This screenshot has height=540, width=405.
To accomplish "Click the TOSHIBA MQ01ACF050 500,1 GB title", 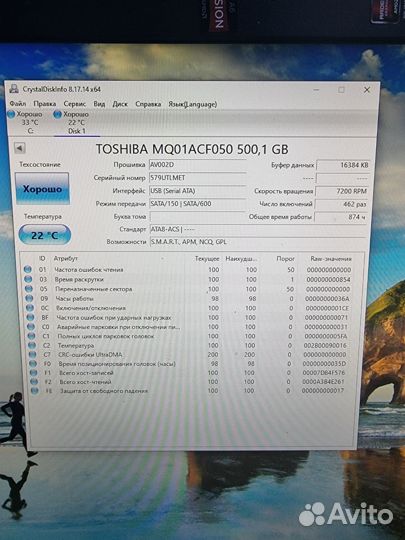I will coord(192,149).
